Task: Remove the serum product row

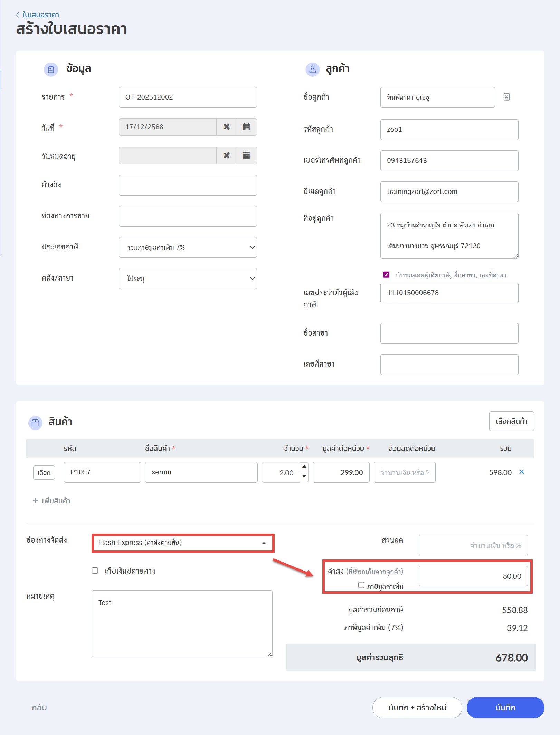Action: tap(522, 472)
